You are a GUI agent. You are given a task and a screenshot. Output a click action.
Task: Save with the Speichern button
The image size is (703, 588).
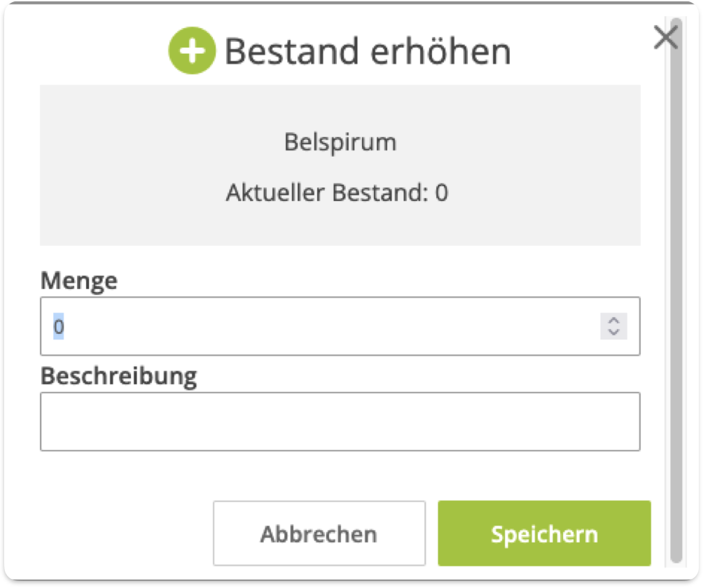(x=544, y=534)
